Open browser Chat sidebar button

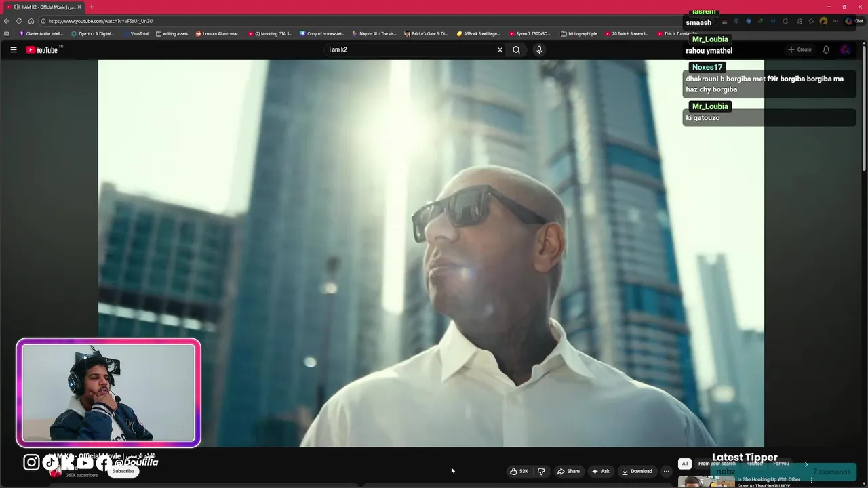(x=854, y=21)
